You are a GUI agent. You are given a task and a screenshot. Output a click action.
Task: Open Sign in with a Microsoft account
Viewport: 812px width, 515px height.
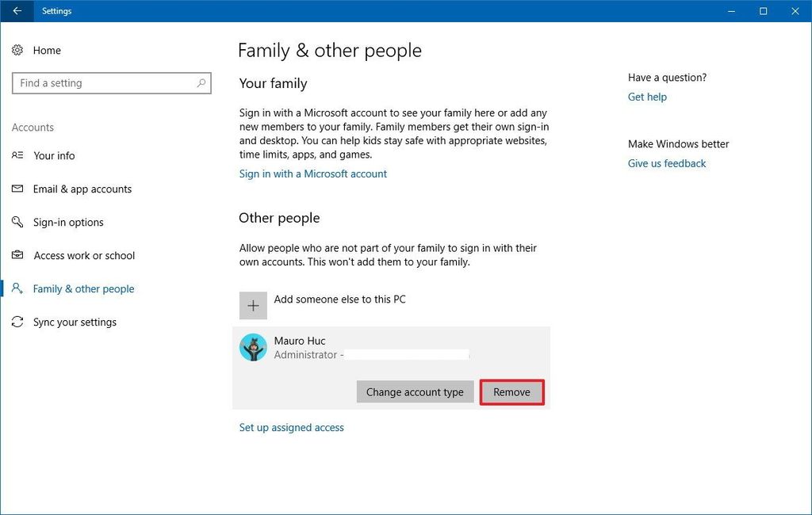pos(312,174)
